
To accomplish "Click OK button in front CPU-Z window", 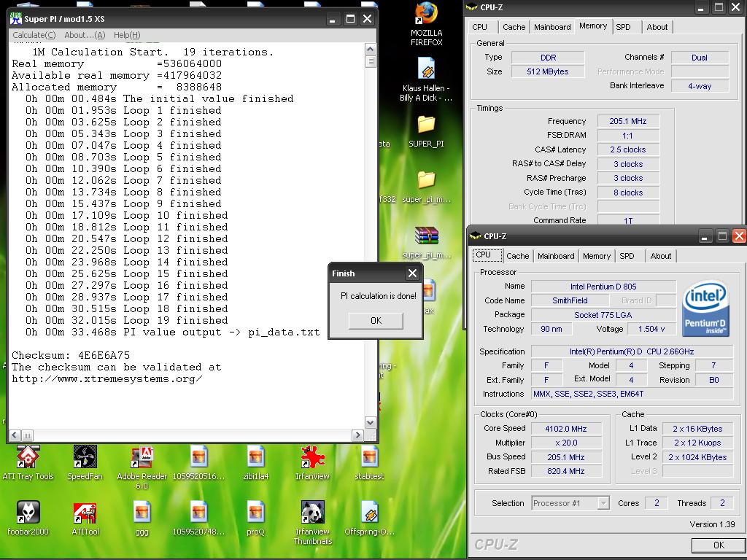I will coord(719,545).
